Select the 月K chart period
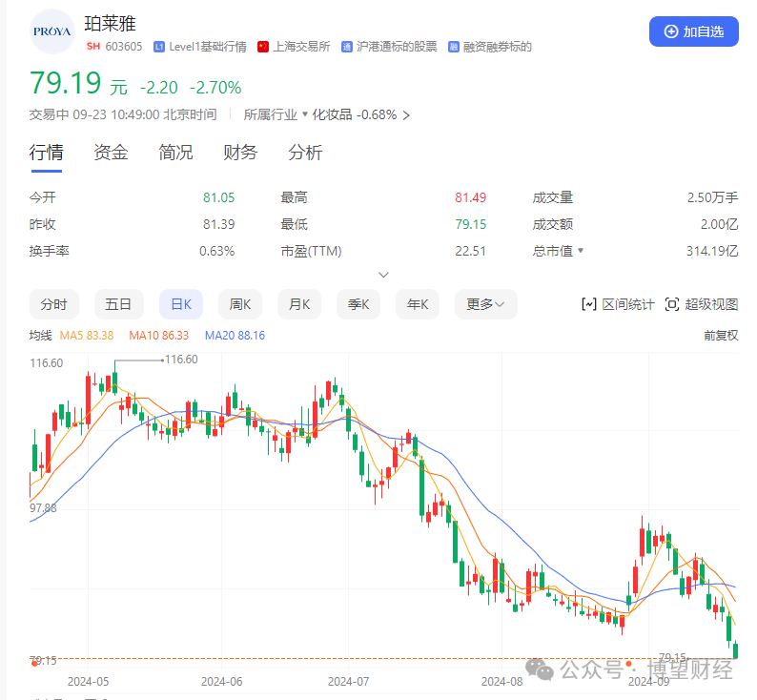 pyautogui.click(x=299, y=304)
